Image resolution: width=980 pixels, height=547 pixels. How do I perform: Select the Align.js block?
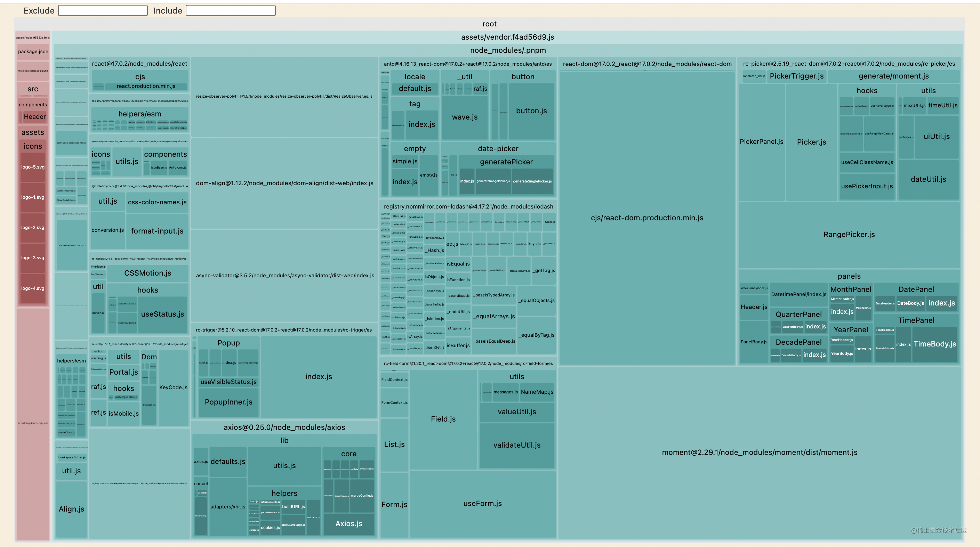(71, 509)
